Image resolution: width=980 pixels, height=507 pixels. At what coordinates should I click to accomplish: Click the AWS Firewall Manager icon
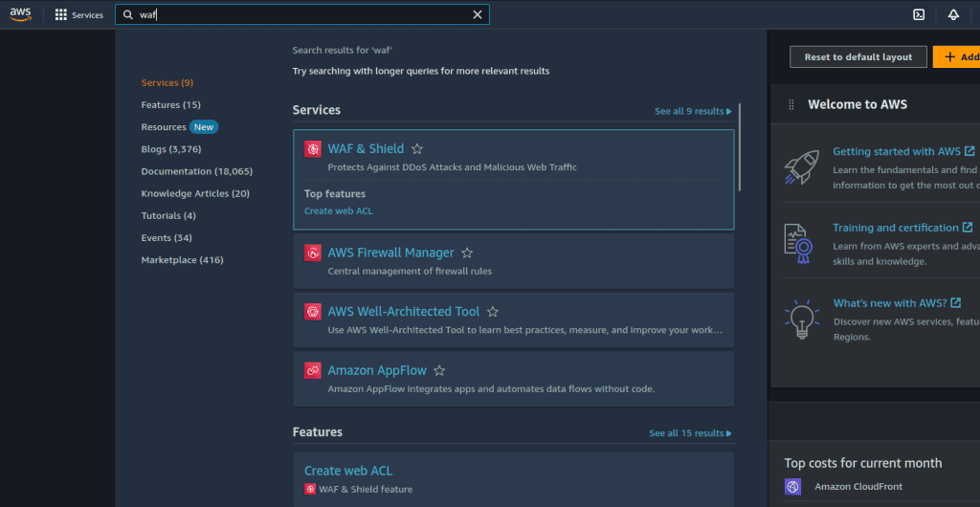[x=313, y=253]
